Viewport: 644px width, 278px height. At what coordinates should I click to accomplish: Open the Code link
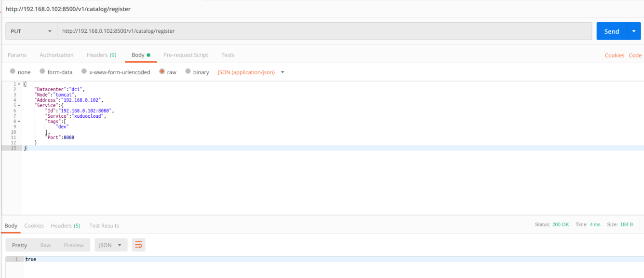tap(635, 56)
